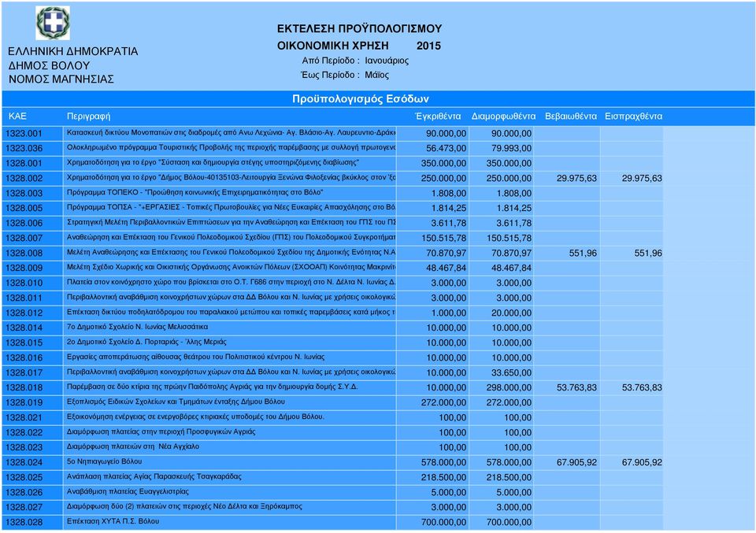Click the ΝΟΜΟΣ ΜΑΓΝΗΣΙΑΣ text
This screenshot has width=756, height=533.
click(x=61, y=79)
